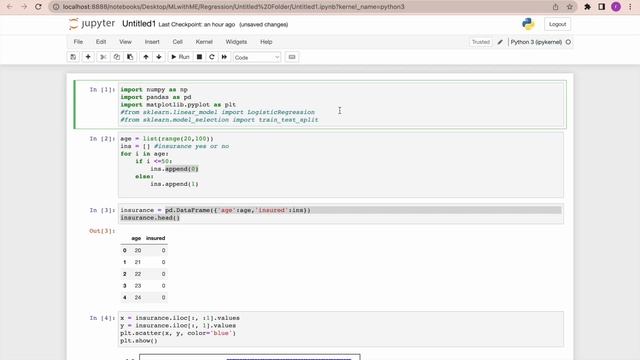Screen dimensions: 640x360
Task: Click inside the imports code cell
Action: (x=341, y=105)
